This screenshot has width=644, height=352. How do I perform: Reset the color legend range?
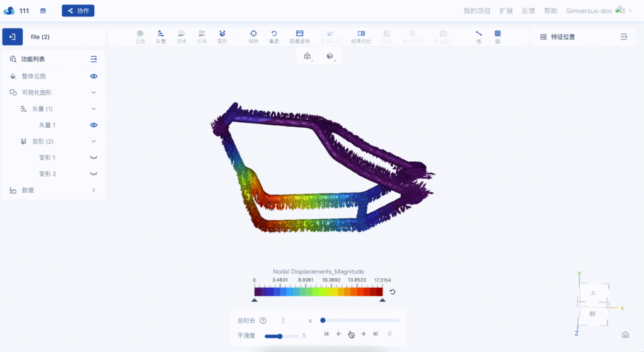tap(392, 292)
